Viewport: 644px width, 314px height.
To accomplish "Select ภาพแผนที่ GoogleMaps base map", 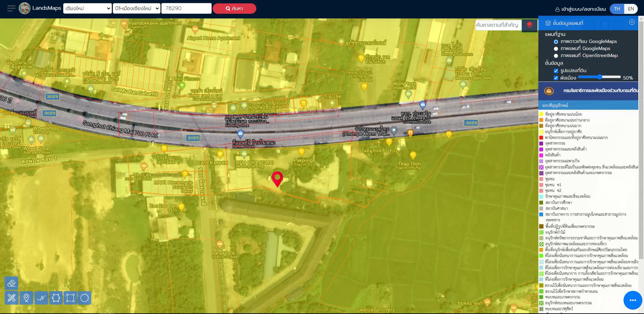I will (556, 49).
